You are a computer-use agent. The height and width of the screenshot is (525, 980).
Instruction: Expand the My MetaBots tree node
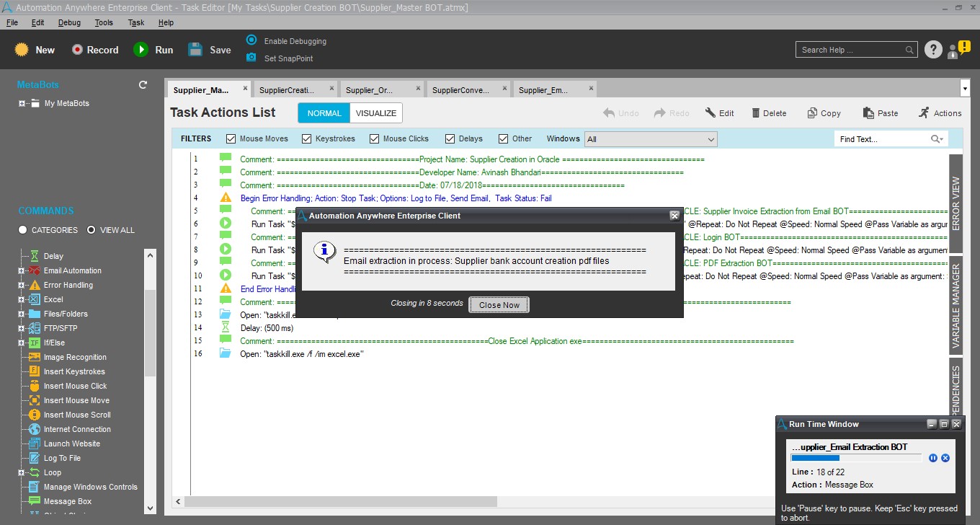22,103
